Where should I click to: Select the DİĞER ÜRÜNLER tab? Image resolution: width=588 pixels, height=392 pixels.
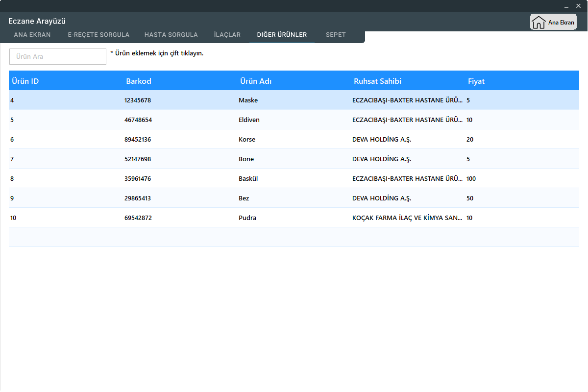[x=282, y=35]
